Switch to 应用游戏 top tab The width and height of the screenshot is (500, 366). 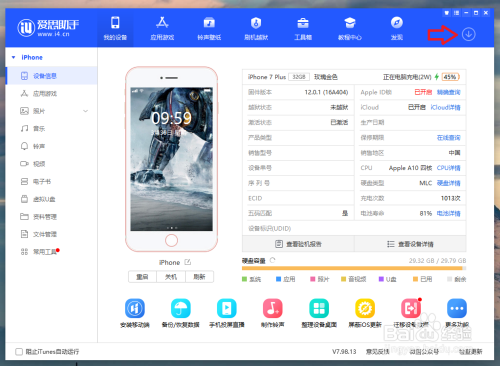(162, 28)
